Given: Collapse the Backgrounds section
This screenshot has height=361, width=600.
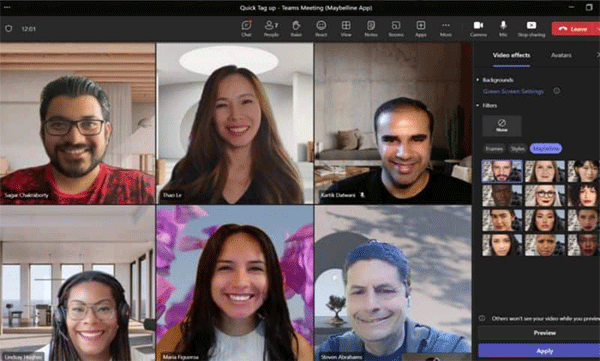Looking at the screenshot, I should point(478,80).
